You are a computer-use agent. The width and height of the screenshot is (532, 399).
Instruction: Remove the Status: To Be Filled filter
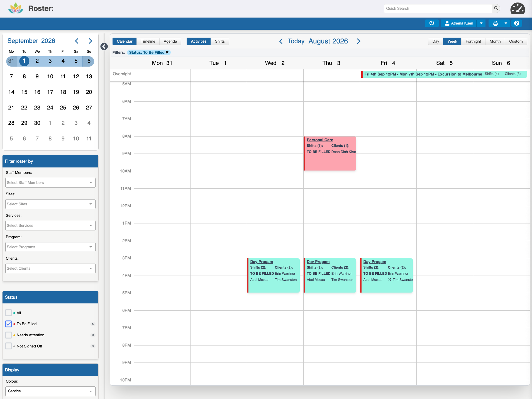tap(167, 52)
